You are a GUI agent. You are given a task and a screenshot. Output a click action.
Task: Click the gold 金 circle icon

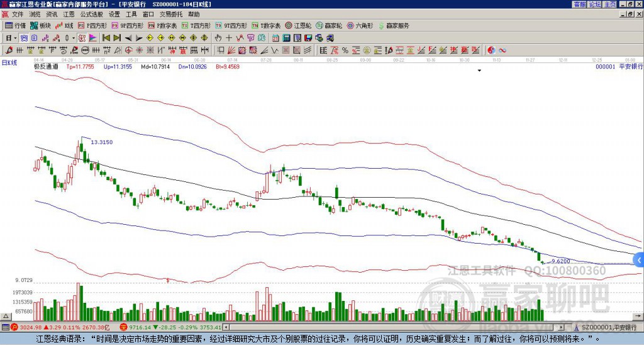pos(367,50)
